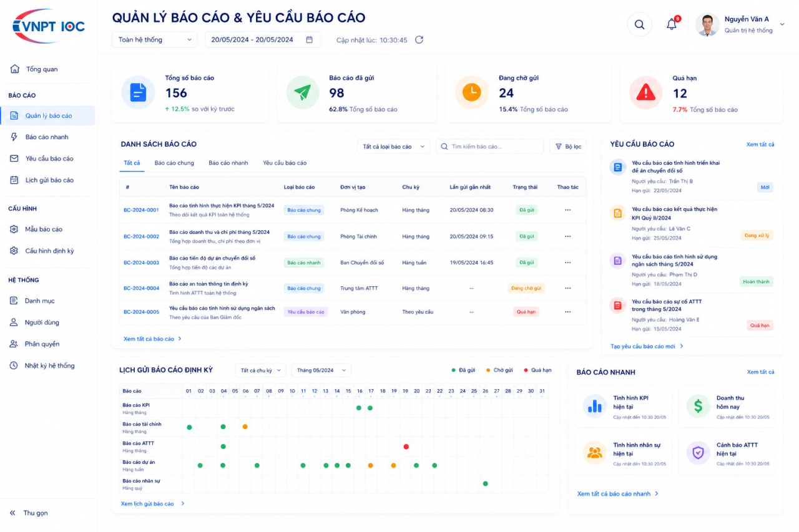Viewport: 799px width, 532px height.
Task: Click Xem tất cả báo cáo nhanh link
Action: (618, 494)
